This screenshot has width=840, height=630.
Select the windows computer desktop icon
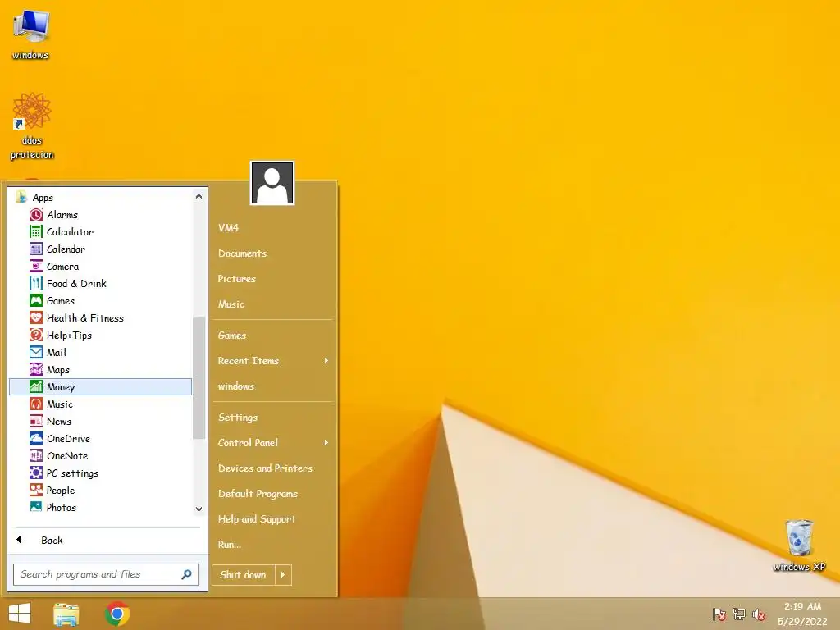pyautogui.click(x=30, y=34)
